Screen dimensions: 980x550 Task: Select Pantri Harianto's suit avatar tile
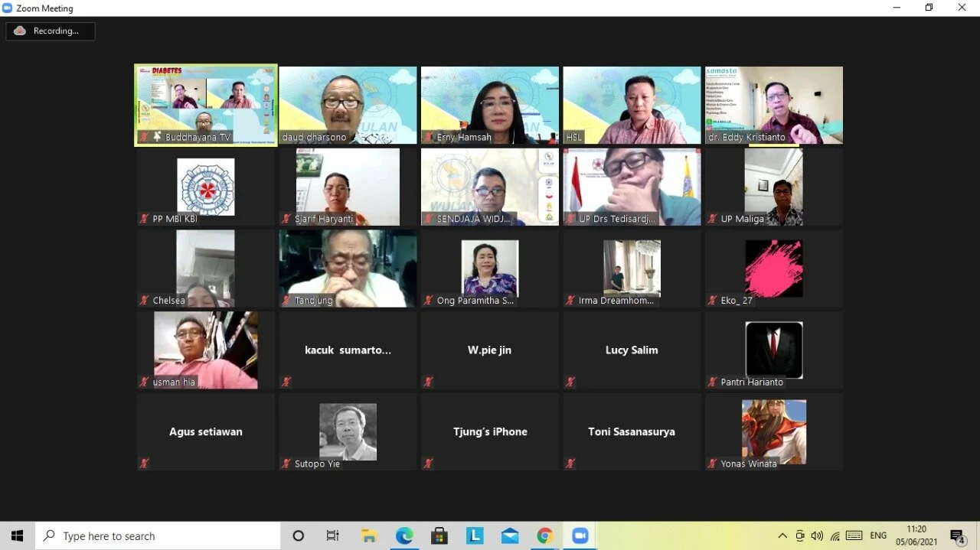pyautogui.click(x=774, y=350)
